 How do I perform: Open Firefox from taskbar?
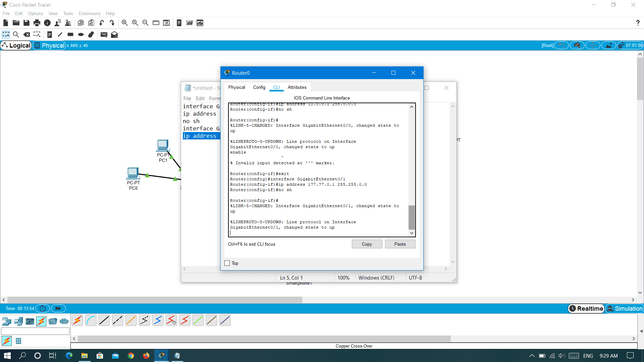(x=146, y=356)
